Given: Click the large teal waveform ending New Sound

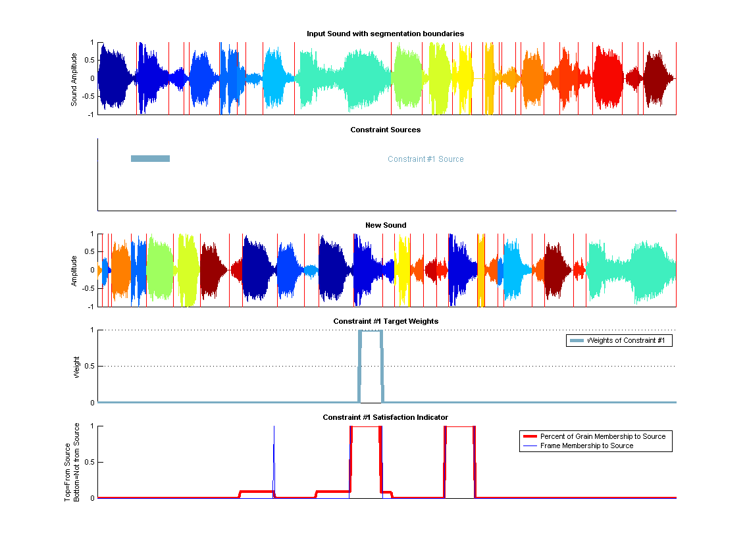Looking at the screenshot, I should [x=632, y=270].
